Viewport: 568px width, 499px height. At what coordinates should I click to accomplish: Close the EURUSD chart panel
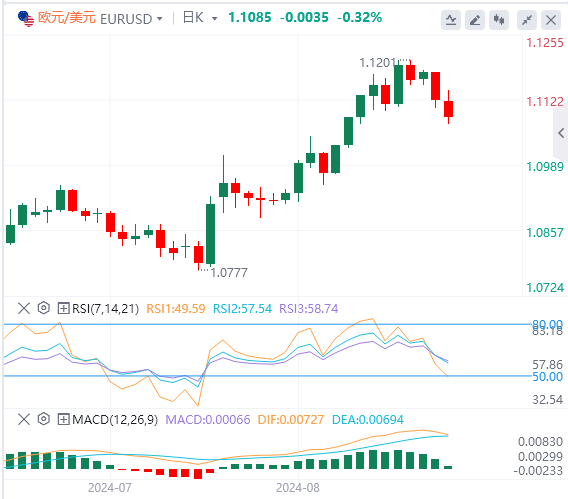click(x=551, y=20)
